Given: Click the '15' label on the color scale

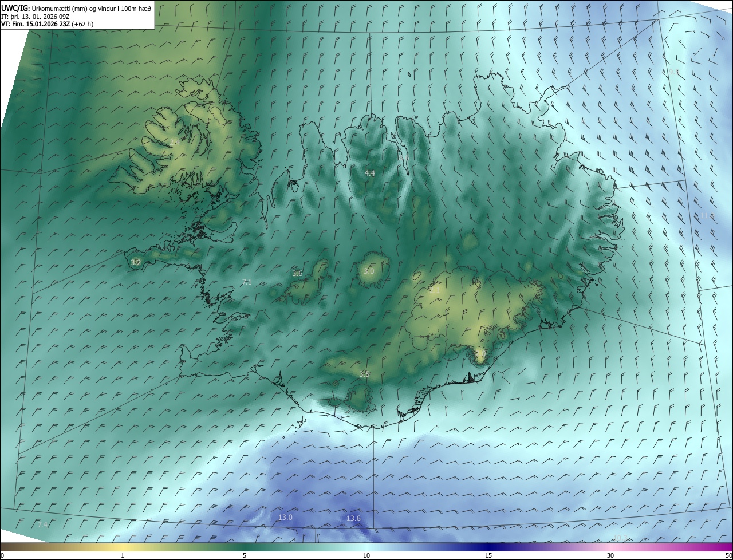Looking at the screenshot, I should [x=488, y=555].
